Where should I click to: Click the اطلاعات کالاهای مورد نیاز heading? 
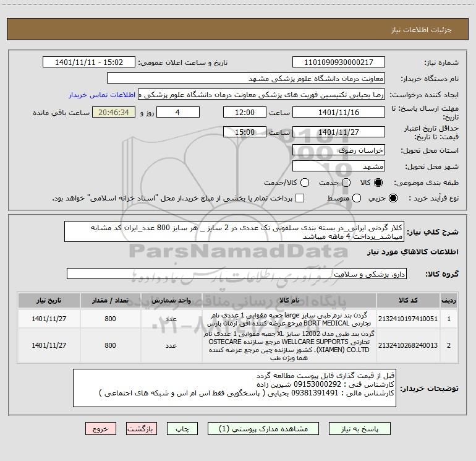point(413,252)
